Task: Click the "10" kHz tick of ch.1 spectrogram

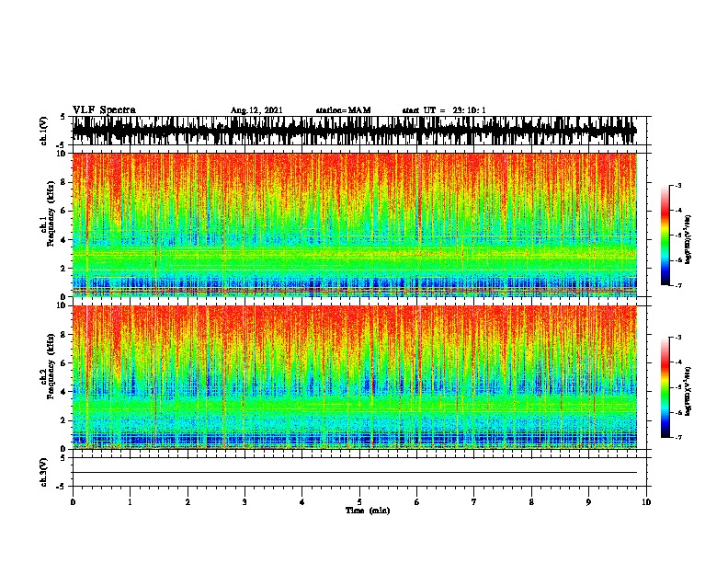Action: 61,154
